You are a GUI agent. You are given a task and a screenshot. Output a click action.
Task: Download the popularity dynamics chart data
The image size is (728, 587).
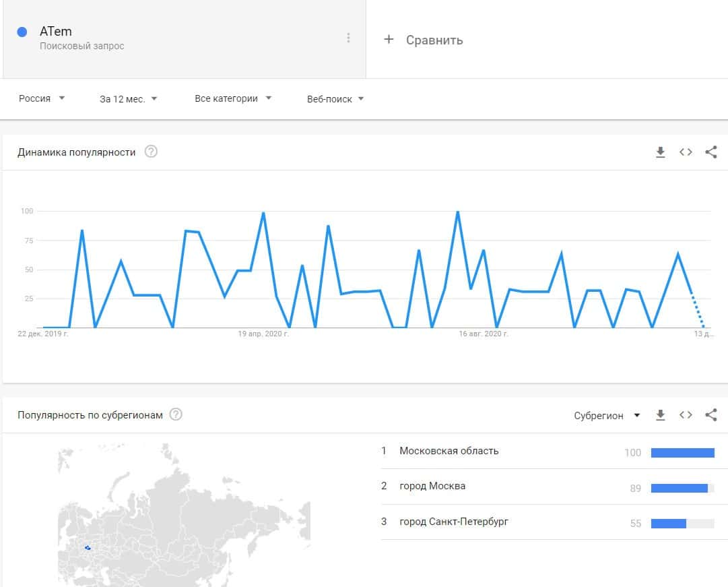pyautogui.click(x=661, y=152)
